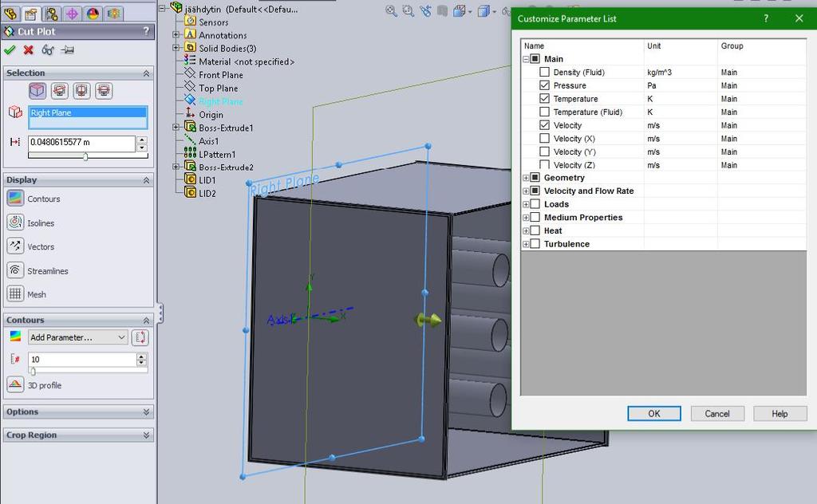Open the FeatureManager design tree tab
Viewport: 817px width, 504px height.
(x=11, y=13)
